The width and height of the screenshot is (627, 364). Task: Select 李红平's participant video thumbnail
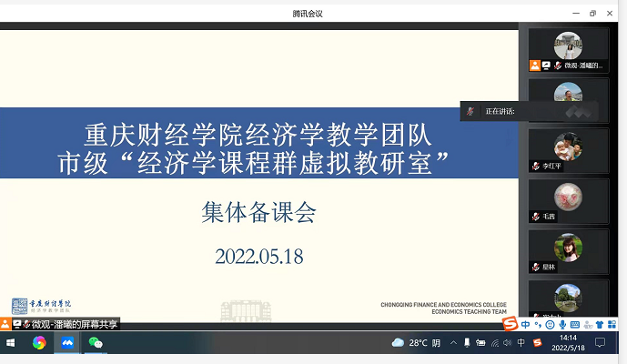[x=568, y=151]
